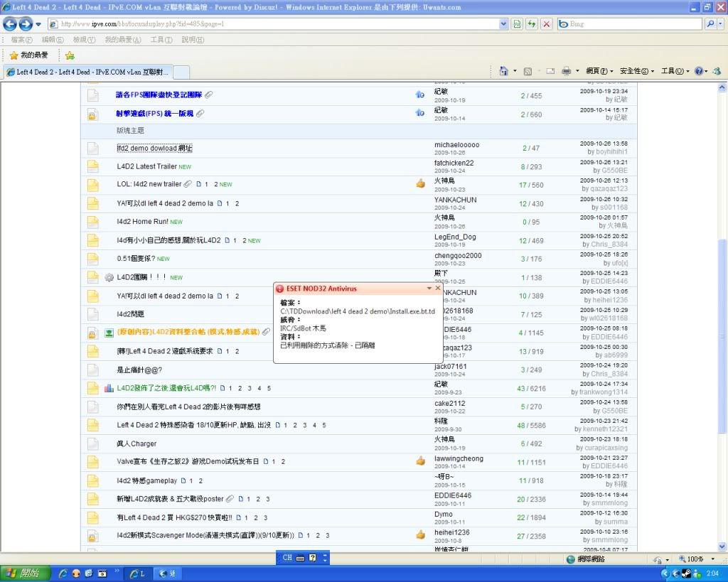
Task: Click the Print icon in command bar
Action: point(567,71)
